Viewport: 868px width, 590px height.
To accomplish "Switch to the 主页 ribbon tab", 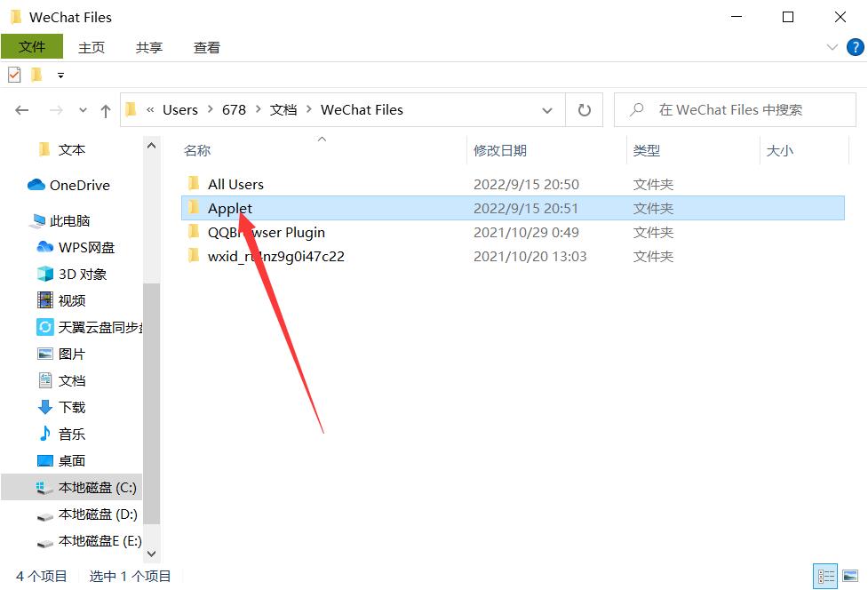I will click(92, 48).
